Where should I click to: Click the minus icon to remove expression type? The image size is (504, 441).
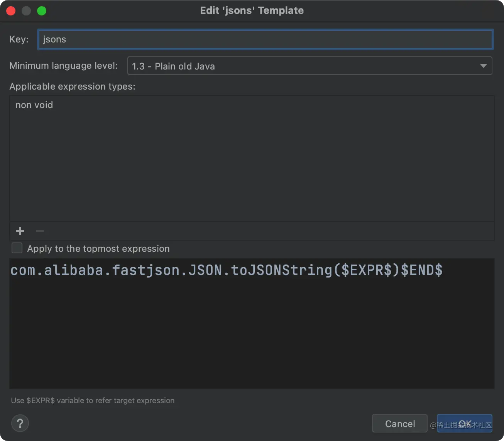pyautogui.click(x=40, y=231)
